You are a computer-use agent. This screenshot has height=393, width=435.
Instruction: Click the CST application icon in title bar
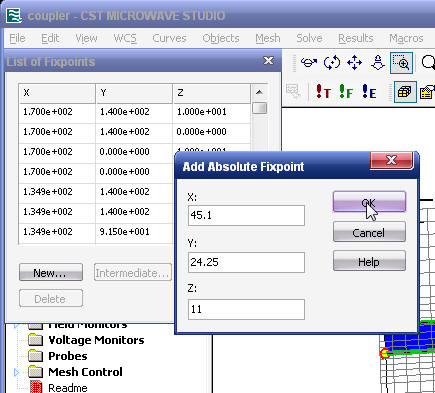14,16
